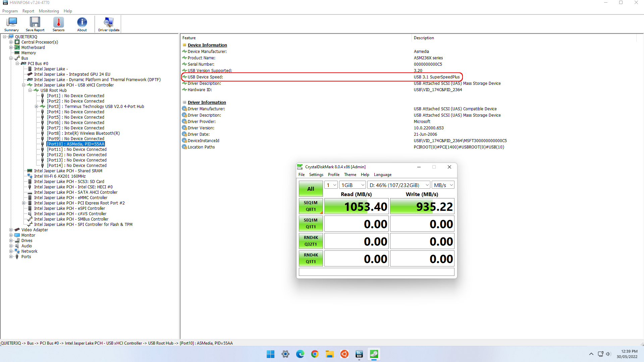
Task: Click the Description column header
Action: tap(524, 38)
